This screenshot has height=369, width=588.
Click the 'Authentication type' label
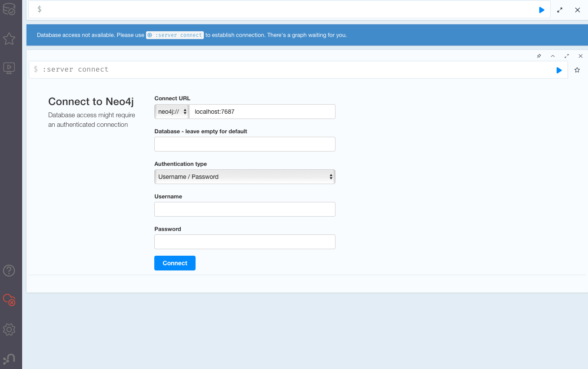click(x=180, y=164)
